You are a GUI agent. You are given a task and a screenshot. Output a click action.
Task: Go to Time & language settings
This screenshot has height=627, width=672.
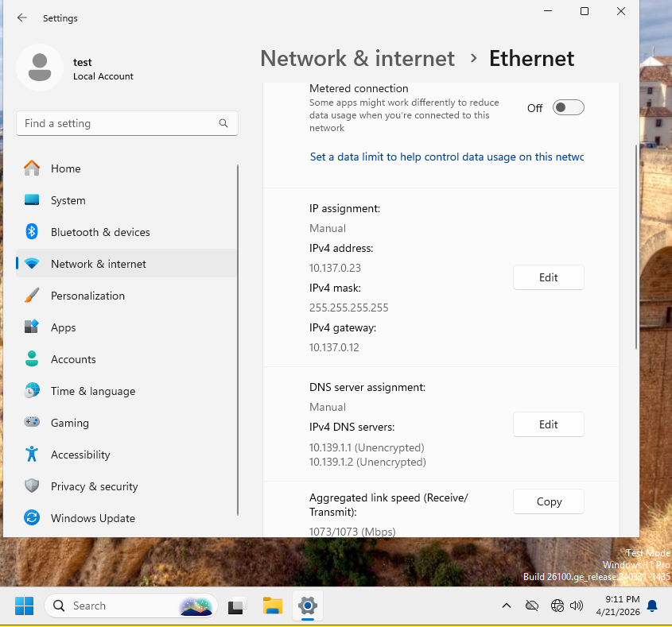[92, 391]
